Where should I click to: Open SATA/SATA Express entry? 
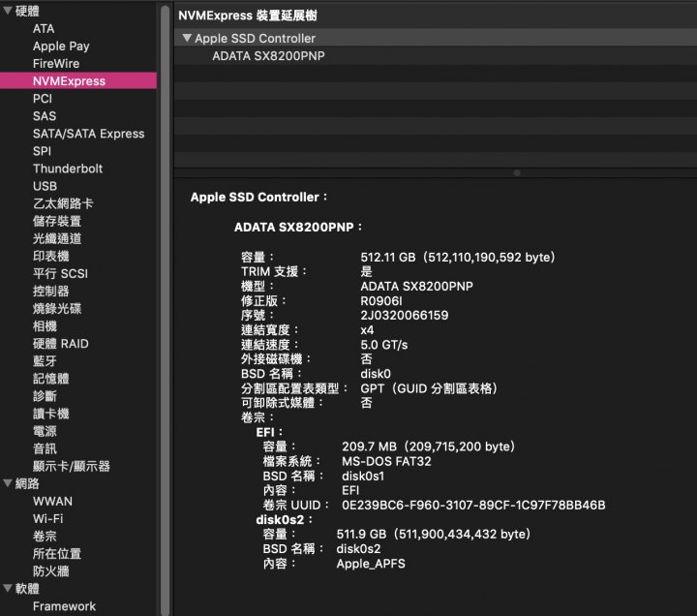tap(88, 134)
